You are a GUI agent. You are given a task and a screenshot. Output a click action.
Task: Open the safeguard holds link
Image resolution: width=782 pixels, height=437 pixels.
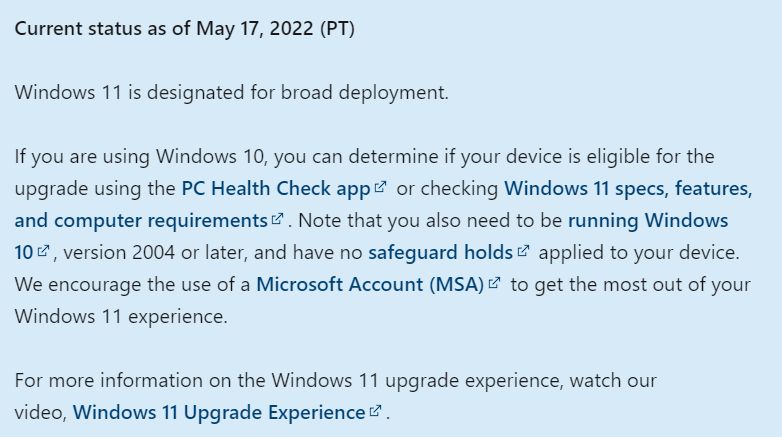click(x=440, y=252)
